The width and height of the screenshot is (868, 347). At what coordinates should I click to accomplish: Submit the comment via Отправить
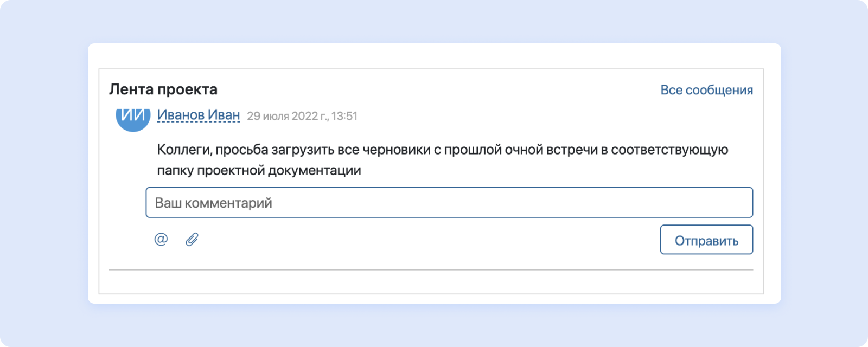(706, 239)
